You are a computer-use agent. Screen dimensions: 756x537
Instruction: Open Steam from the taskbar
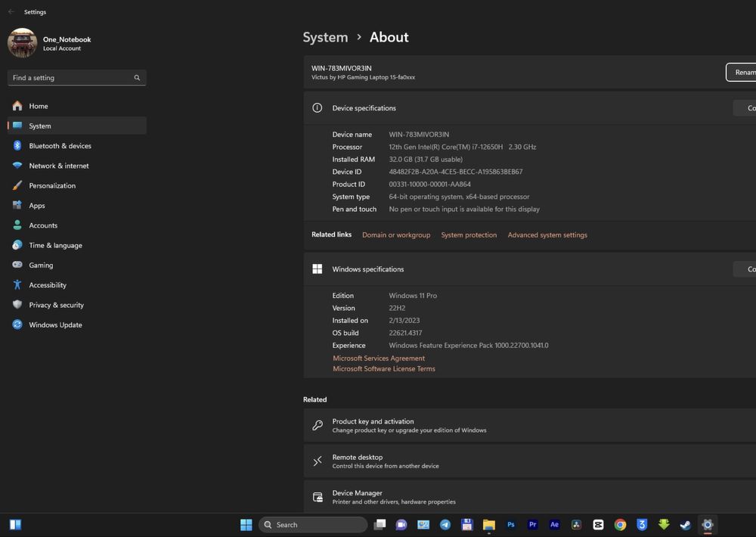pos(686,525)
